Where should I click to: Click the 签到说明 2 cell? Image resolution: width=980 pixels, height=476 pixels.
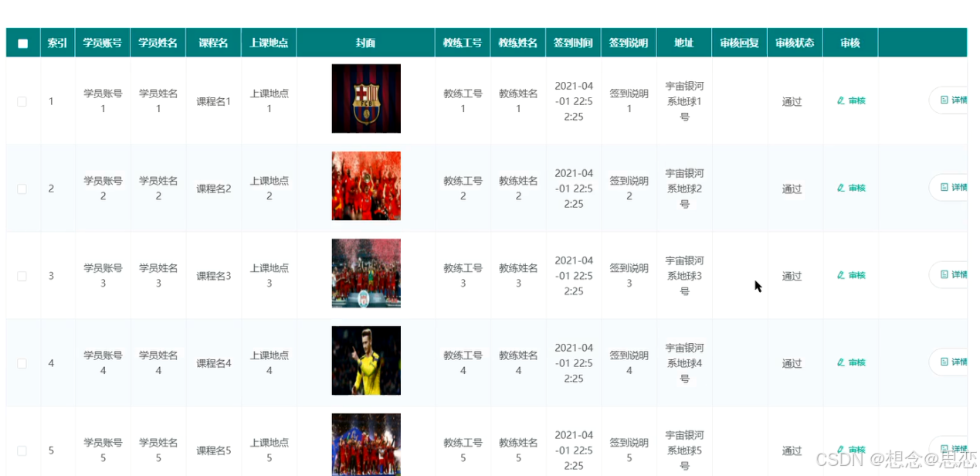pyautogui.click(x=629, y=189)
